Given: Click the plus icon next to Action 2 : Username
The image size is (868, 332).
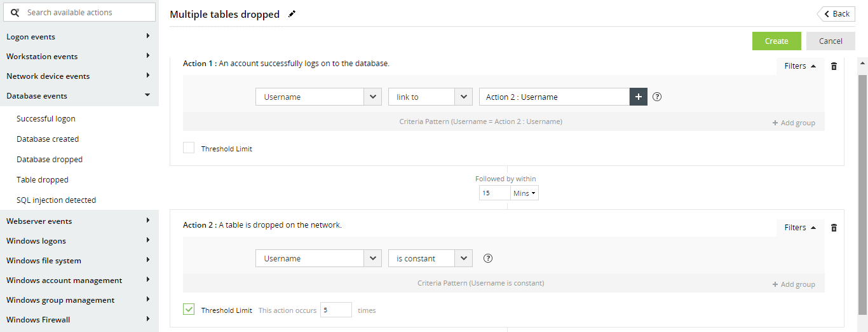Looking at the screenshot, I should (x=639, y=97).
